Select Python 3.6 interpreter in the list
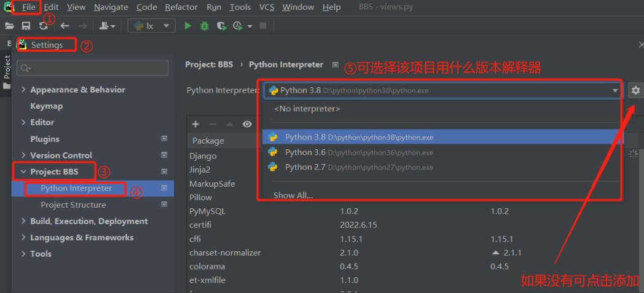This screenshot has width=644, height=293. pos(443,152)
